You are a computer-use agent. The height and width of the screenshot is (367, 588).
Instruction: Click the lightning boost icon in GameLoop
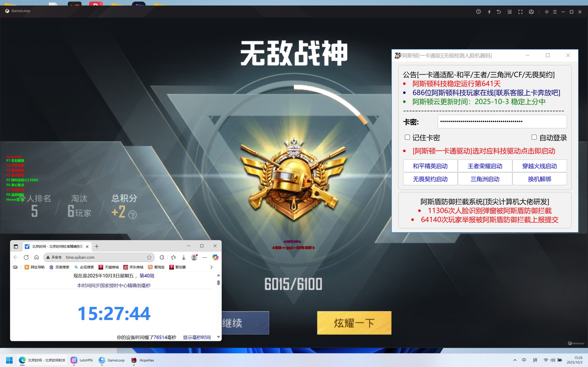[x=489, y=12]
